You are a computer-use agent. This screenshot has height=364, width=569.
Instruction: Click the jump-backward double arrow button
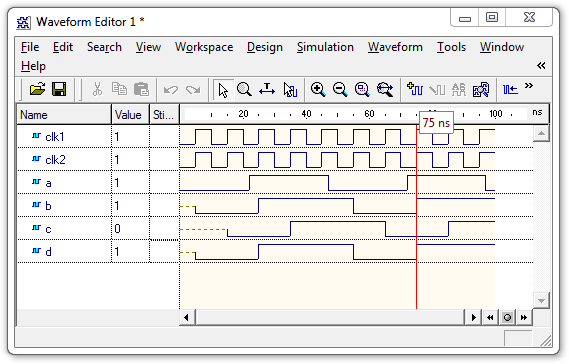490,318
